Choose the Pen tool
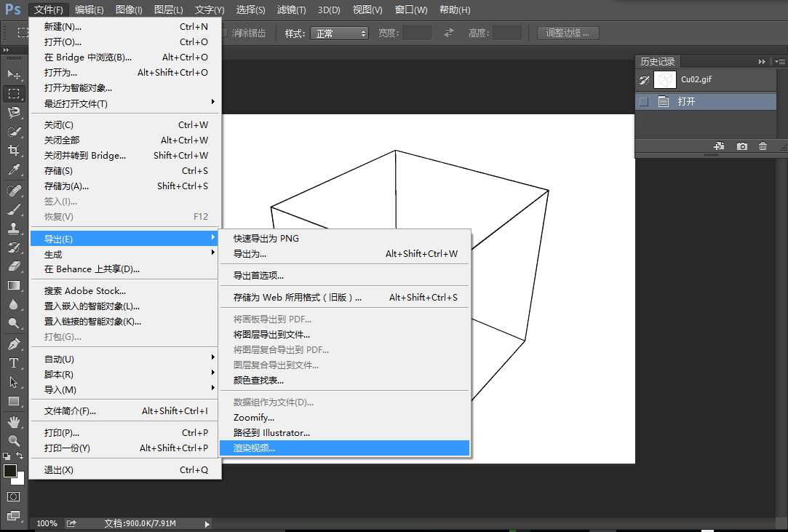This screenshot has height=532, width=788. 13,344
